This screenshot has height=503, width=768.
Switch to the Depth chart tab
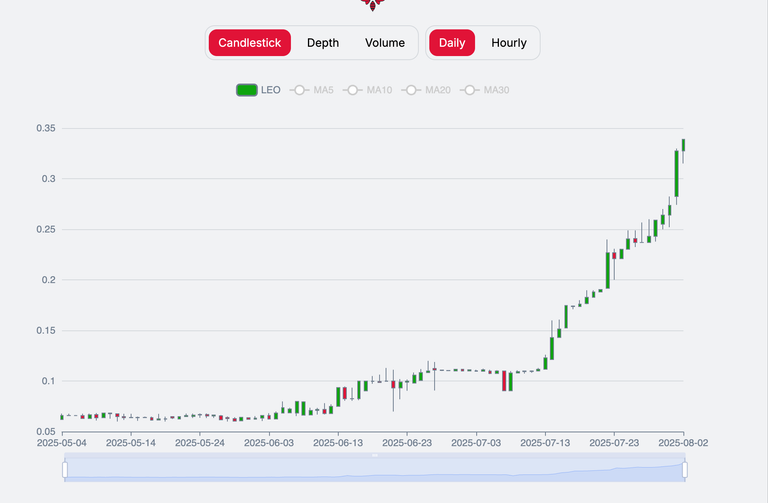(x=323, y=43)
